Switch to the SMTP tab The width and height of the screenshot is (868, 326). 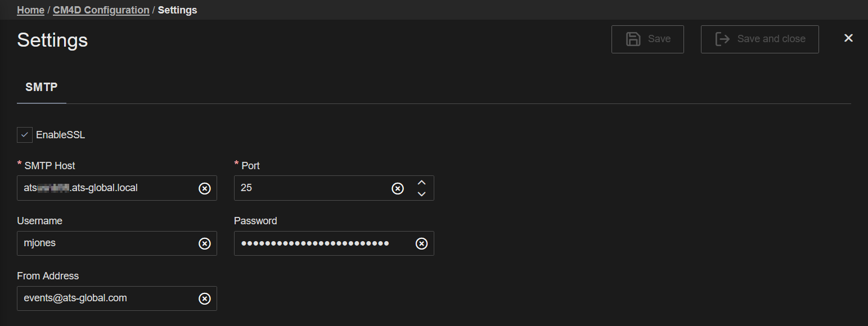point(42,87)
